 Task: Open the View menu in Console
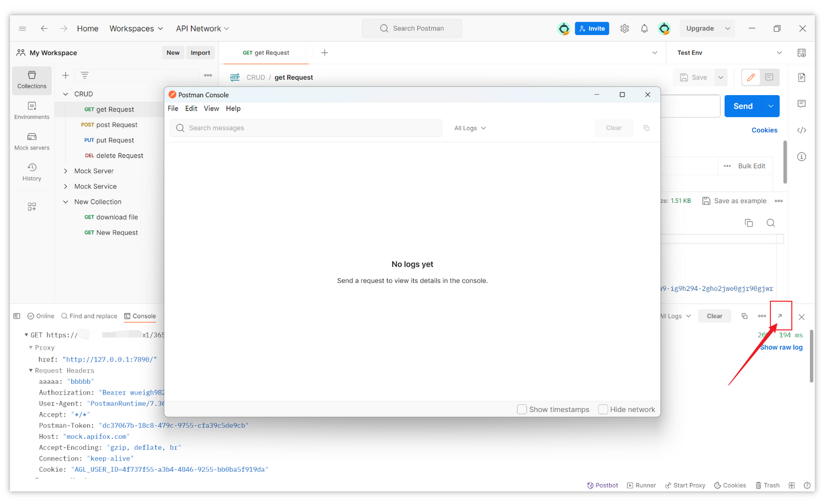(x=211, y=108)
